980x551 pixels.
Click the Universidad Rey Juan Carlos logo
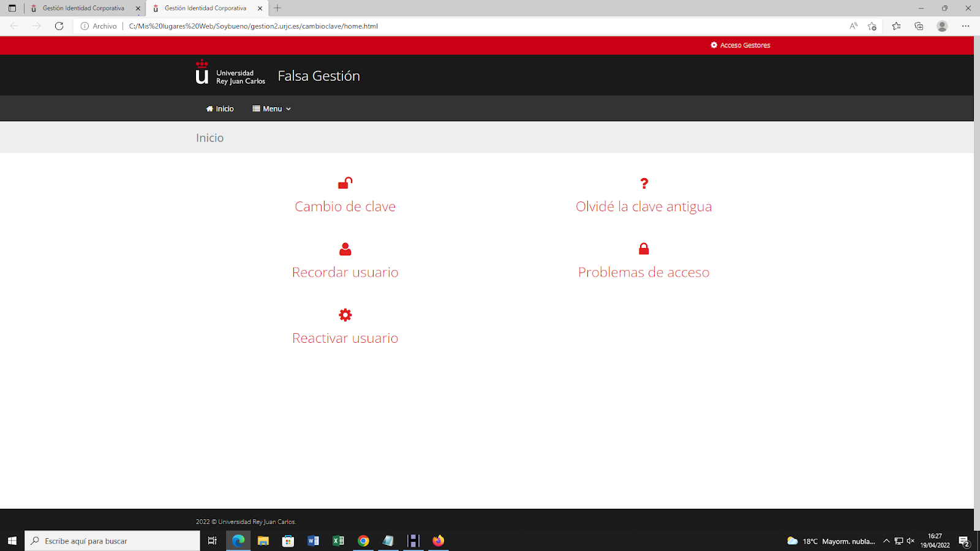230,73
